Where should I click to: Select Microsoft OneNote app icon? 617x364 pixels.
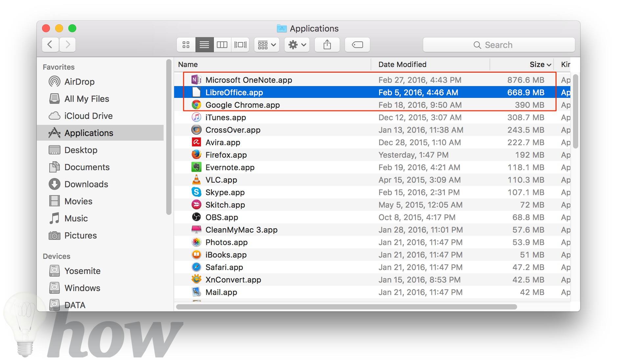pos(196,80)
